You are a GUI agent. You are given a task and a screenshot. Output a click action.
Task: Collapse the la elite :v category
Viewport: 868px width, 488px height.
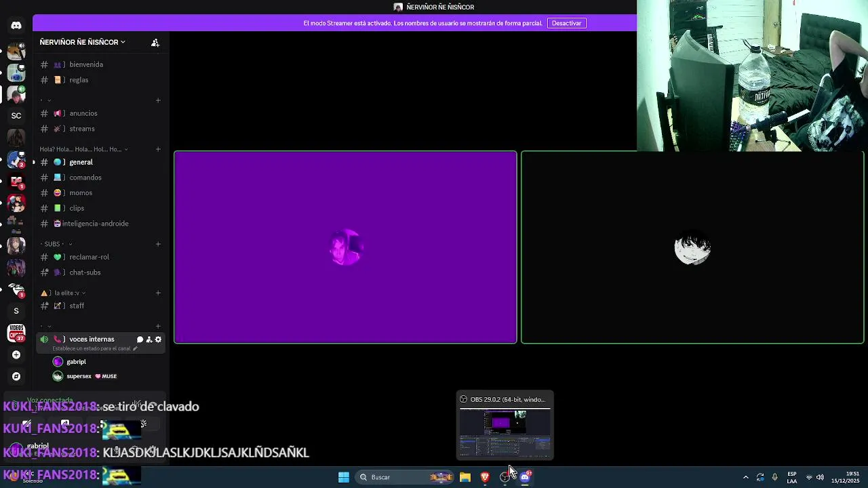pos(63,293)
